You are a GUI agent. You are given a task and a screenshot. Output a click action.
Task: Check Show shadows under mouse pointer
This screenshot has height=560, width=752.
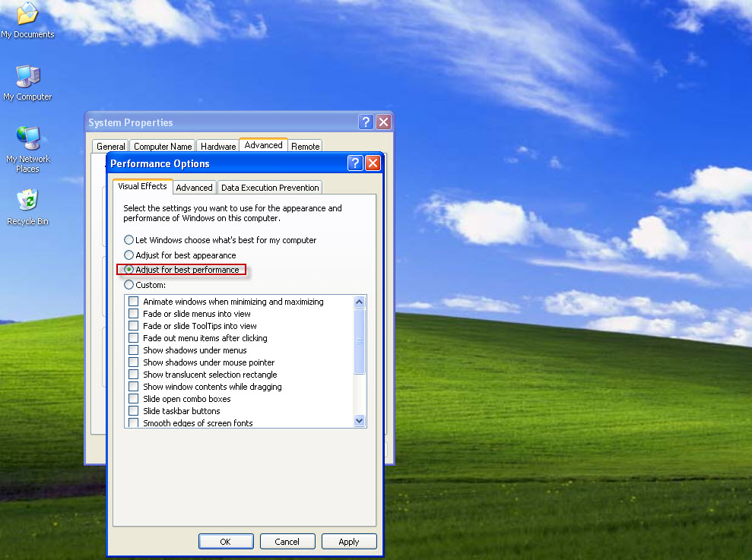[x=133, y=362]
